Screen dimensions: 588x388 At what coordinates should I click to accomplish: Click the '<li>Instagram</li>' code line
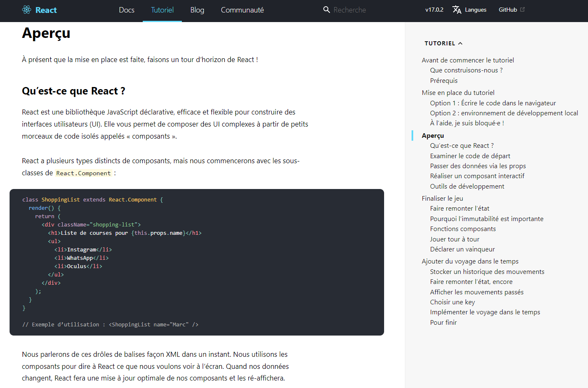coord(83,250)
